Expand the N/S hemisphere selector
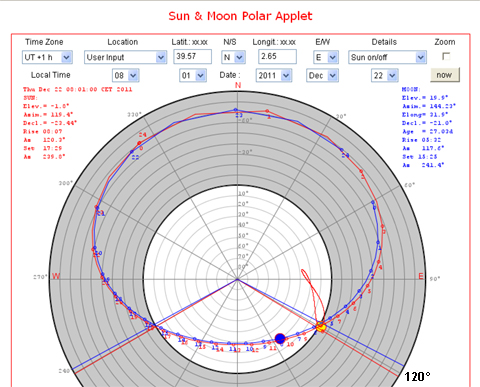 (233, 57)
